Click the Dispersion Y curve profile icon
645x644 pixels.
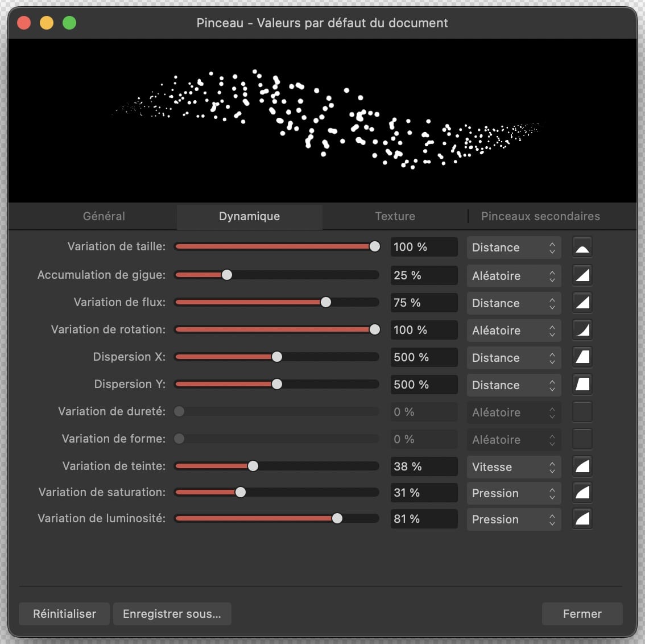(x=582, y=385)
